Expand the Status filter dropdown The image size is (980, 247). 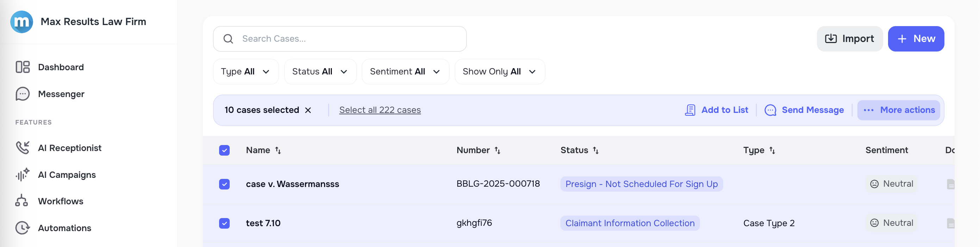click(x=320, y=71)
